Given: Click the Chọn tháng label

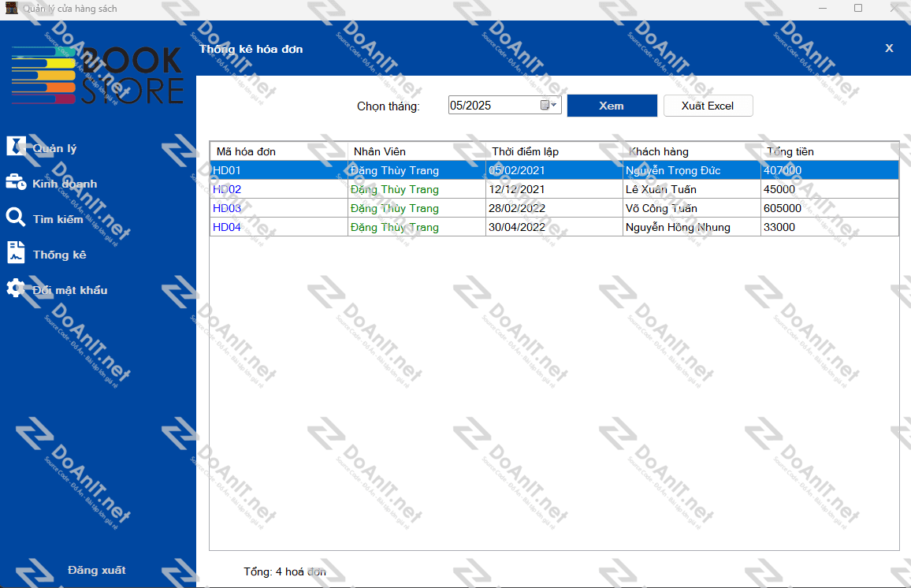Looking at the screenshot, I should [x=388, y=106].
